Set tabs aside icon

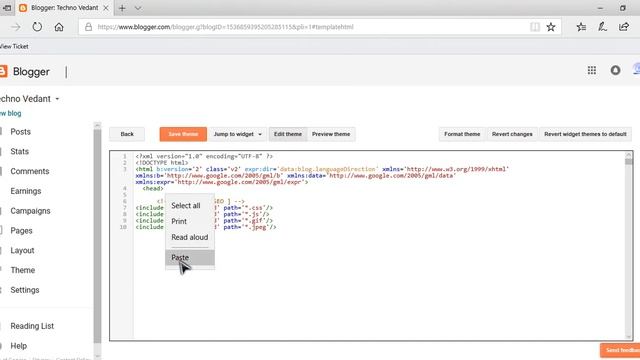[7, 8]
